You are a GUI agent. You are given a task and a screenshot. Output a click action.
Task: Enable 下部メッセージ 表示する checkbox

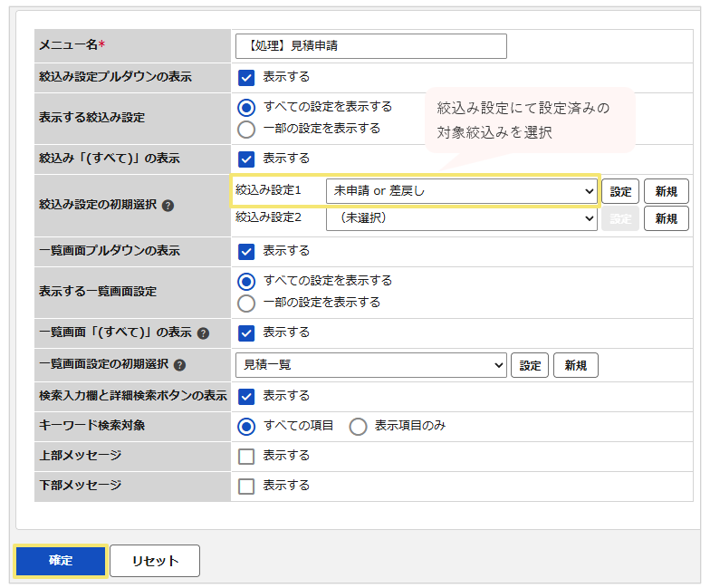coord(246,486)
